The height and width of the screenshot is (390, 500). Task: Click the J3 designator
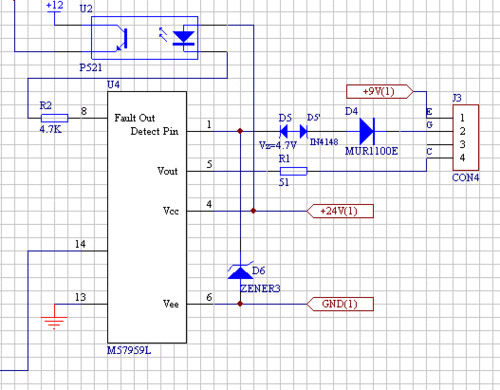click(457, 98)
